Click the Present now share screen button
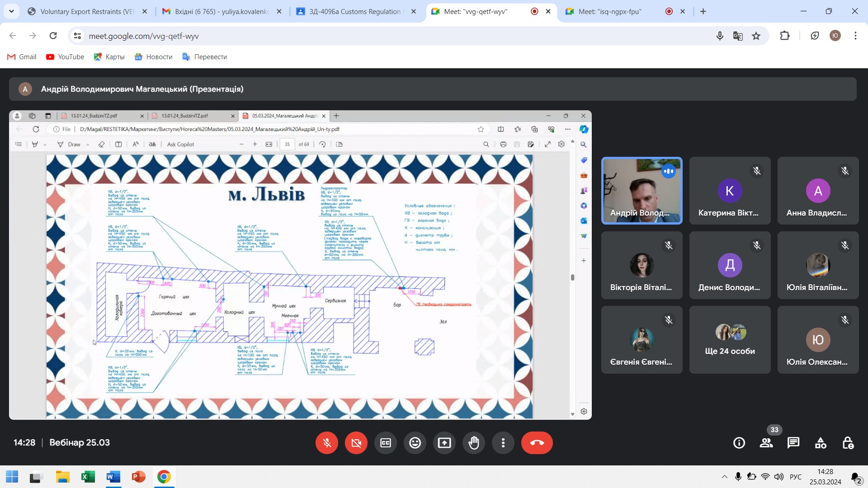 coord(444,443)
